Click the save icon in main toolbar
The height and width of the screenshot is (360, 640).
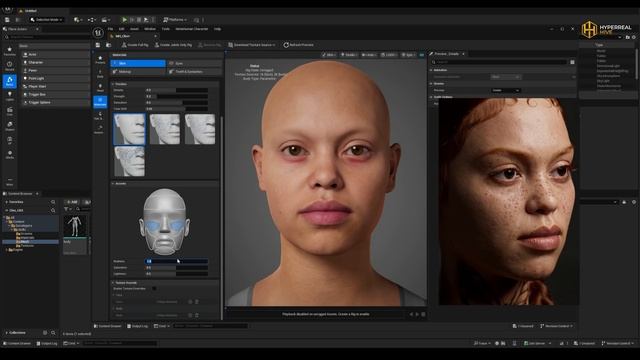pyautogui.click(x=7, y=20)
